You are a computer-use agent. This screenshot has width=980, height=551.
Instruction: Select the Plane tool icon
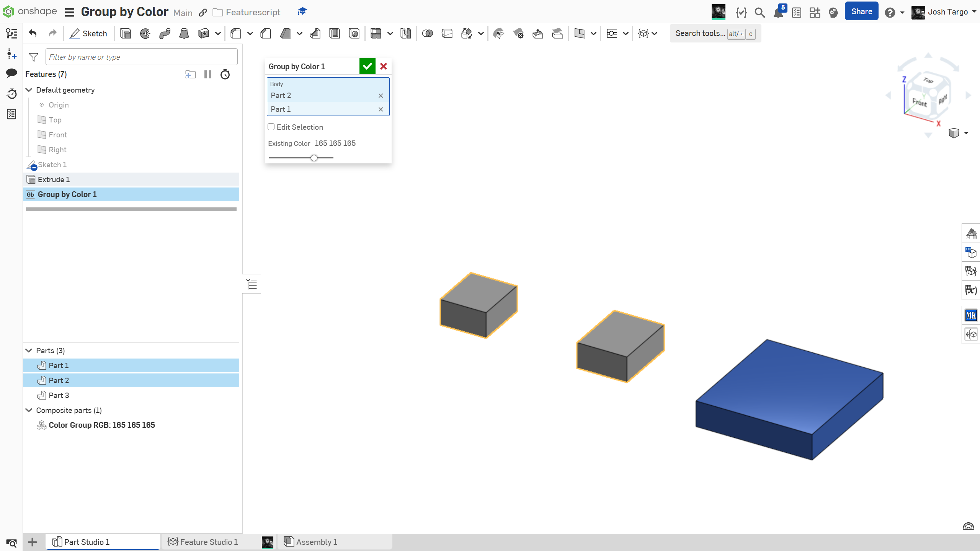click(580, 34)
